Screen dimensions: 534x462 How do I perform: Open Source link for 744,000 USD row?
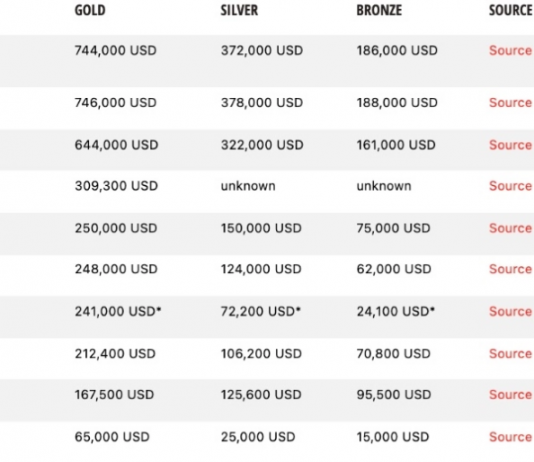[510, 51]
